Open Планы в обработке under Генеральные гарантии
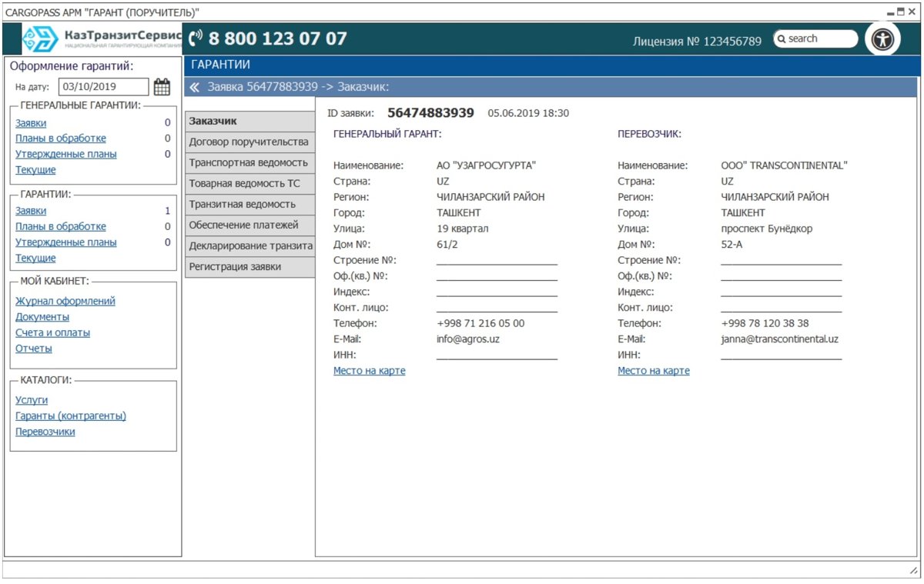924x584 pixels. (61, 138)
